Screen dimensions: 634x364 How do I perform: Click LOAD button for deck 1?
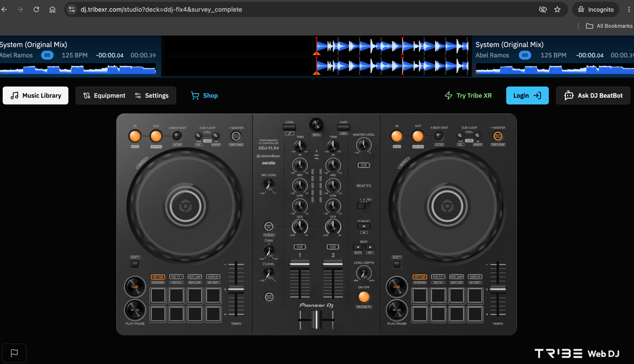point(289,127)
